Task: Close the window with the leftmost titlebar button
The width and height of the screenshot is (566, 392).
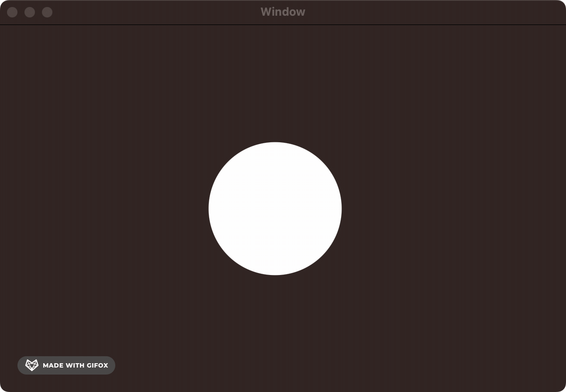Action: click(x=12, y=12)
